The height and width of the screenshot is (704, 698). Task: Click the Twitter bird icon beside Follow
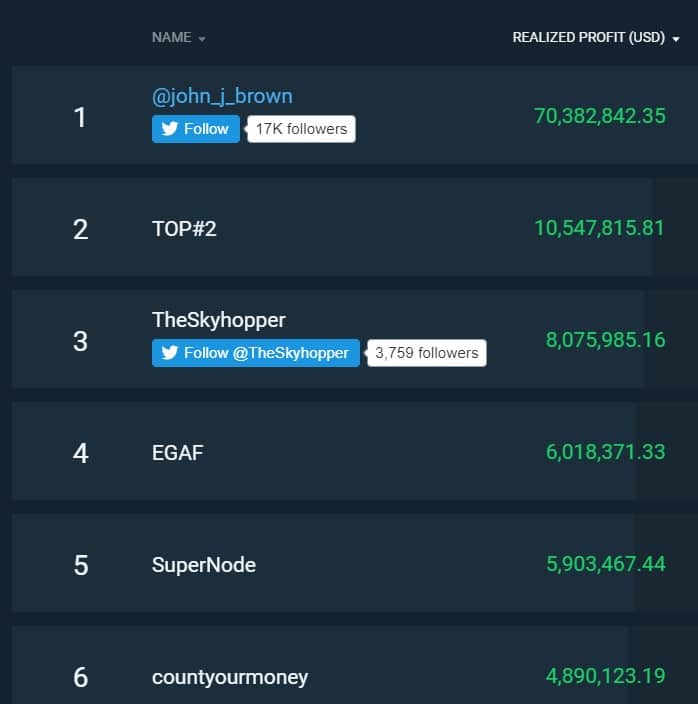coord(169,129)
